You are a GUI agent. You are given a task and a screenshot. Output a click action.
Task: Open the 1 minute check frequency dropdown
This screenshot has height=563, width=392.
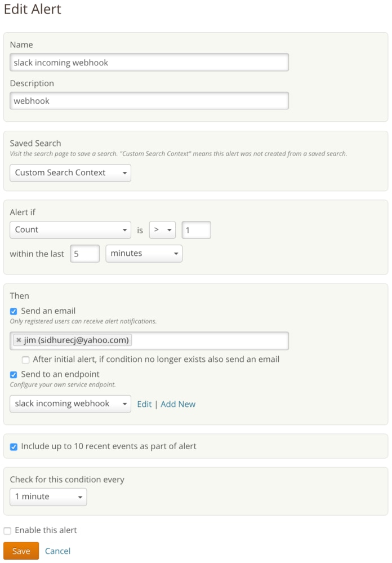[x=48, y=497]
